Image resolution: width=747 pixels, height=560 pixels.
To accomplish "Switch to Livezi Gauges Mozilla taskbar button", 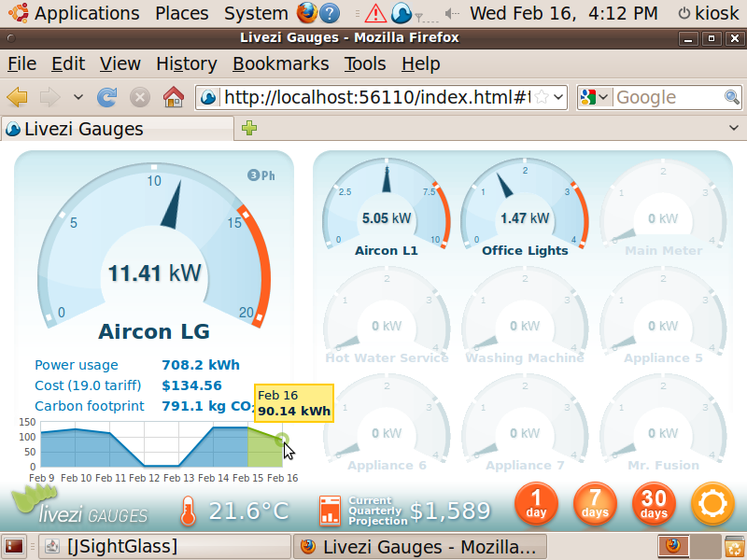I will [x=420, y=546].
